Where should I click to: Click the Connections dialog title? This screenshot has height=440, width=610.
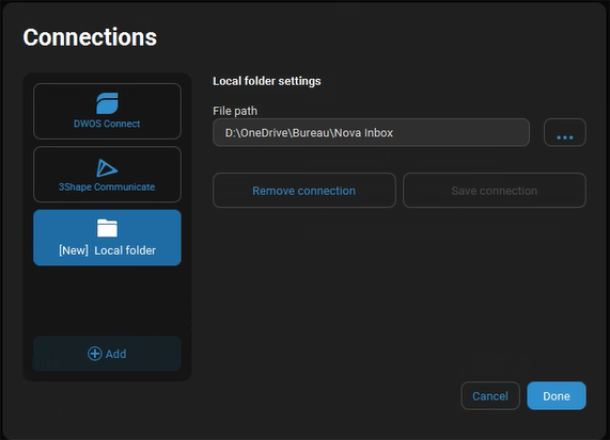(x=90, y=37)
